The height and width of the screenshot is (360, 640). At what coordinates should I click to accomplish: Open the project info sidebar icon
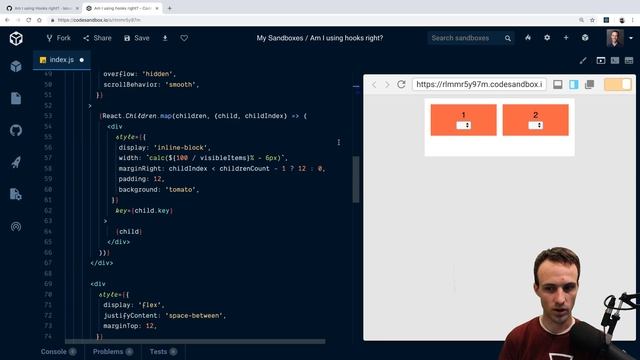point(16,66)
